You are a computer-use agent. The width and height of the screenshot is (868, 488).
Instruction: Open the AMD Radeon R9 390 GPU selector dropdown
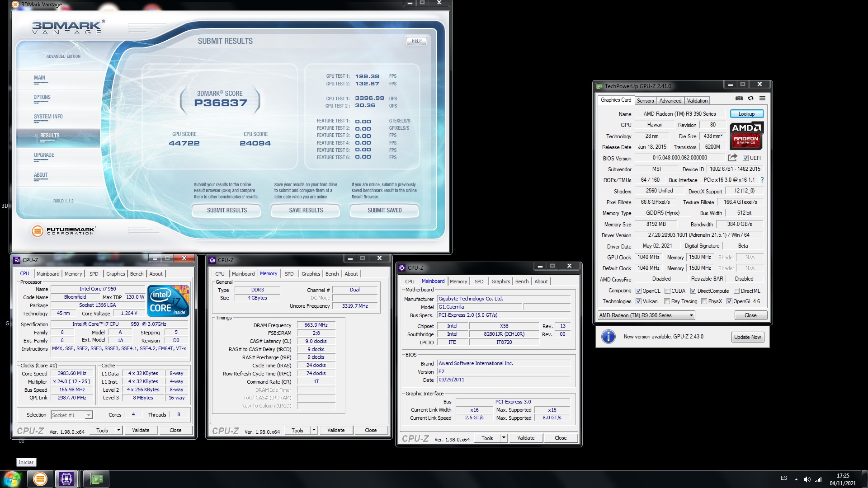pyautogui.click(x=646, y=315)
